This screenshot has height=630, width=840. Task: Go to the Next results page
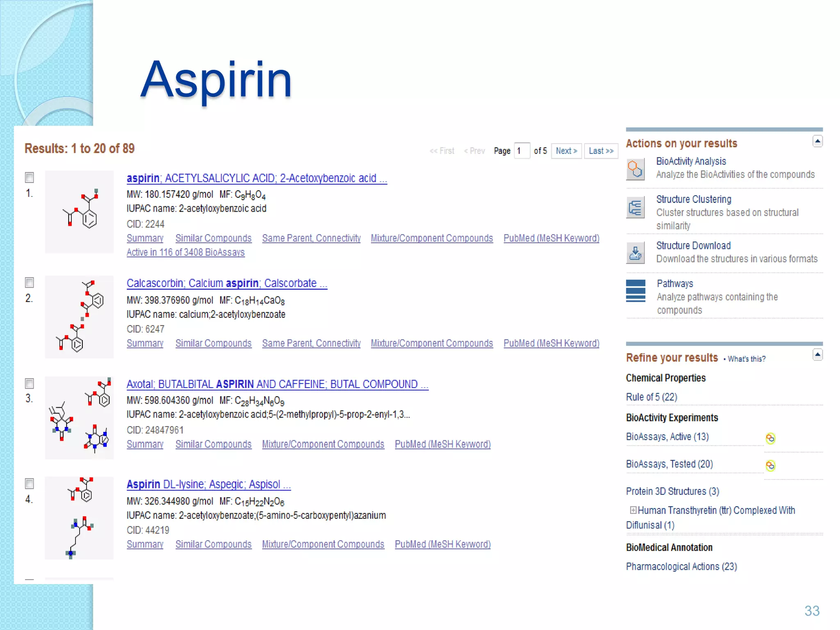566,151
